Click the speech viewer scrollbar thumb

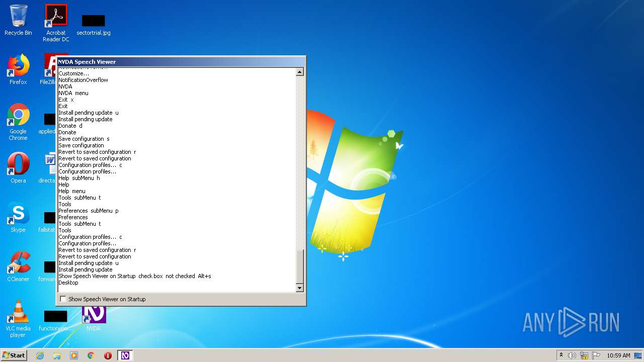pyautogui.click(x=299, y=266)
